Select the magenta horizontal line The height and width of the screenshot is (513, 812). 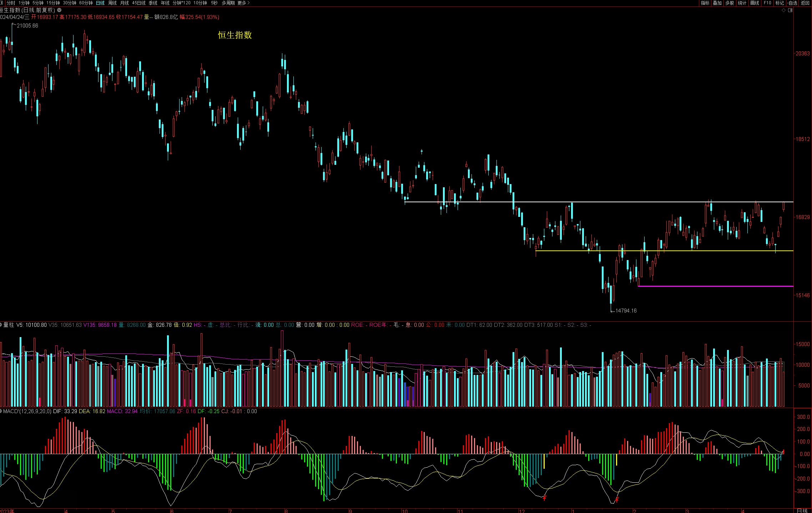[714, 286]
